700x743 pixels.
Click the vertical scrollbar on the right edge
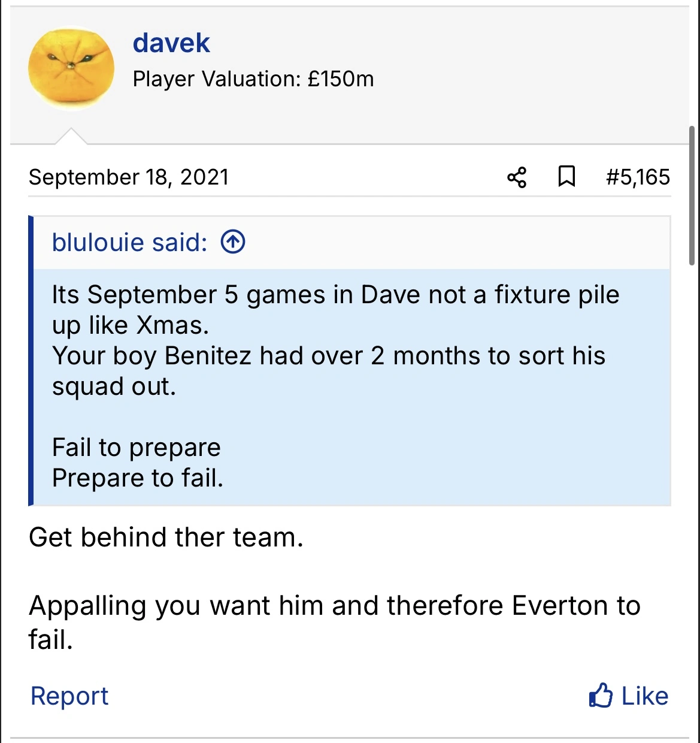(692, 195)
